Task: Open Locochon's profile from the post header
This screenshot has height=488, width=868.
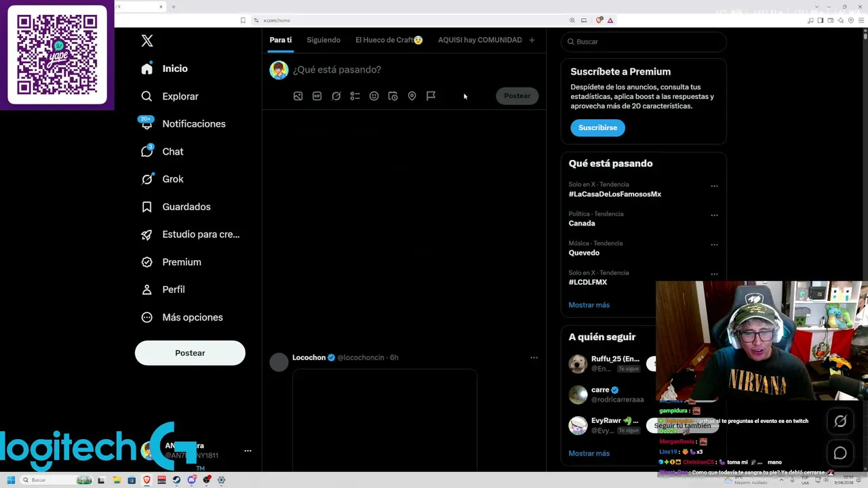Action: pyautogui.click(x=309, y=358)
